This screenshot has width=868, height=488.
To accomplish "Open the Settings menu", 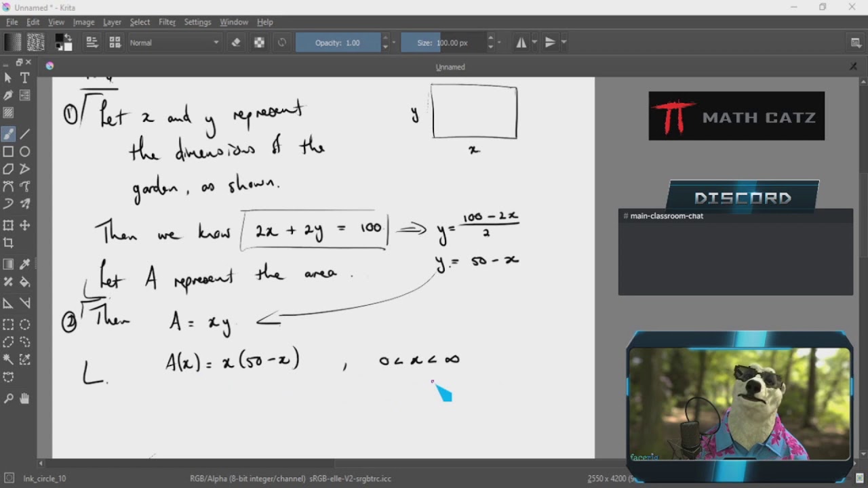I will tap(197, 22).
